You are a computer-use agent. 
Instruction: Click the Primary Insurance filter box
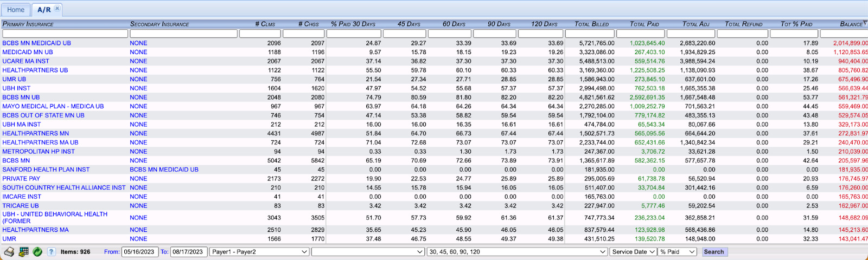[x=65, y=34]
